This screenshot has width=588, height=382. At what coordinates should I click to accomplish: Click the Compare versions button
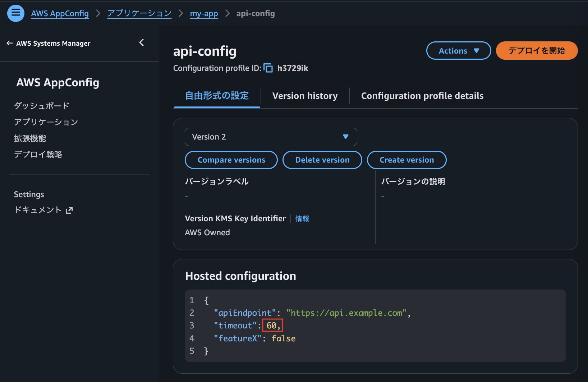pos(231,160)
